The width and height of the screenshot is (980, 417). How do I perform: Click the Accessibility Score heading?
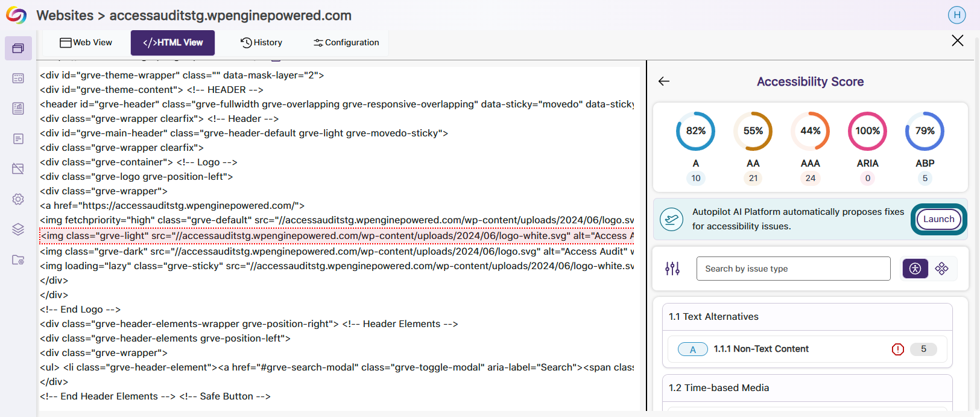coord(810,81)
